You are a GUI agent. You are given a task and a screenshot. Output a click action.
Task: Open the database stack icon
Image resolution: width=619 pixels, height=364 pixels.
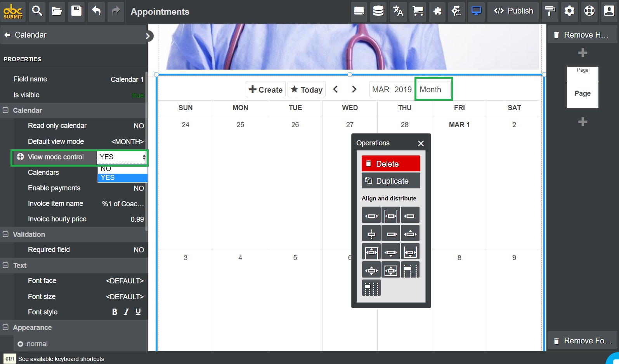click(x=378, y=11)
